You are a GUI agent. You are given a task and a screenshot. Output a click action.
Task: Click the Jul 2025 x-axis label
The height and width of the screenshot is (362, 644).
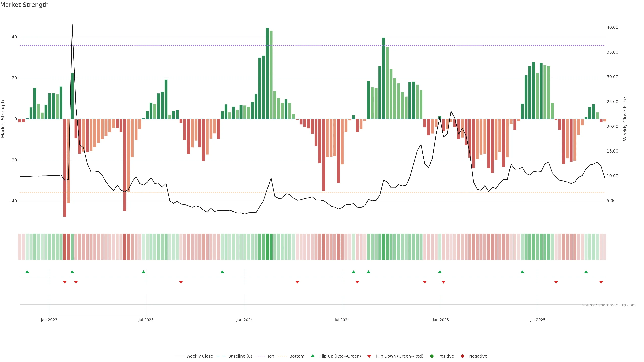tap(538, 320)
